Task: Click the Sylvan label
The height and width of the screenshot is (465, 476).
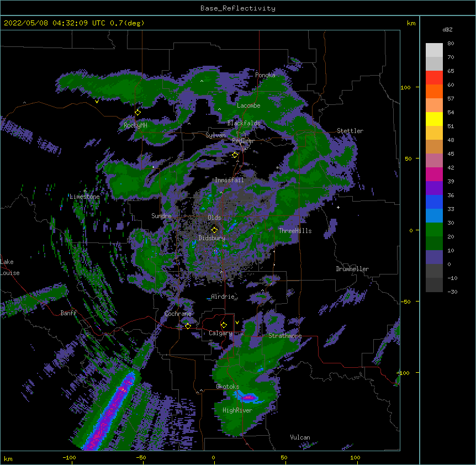Action: click(x=215, y=135)
